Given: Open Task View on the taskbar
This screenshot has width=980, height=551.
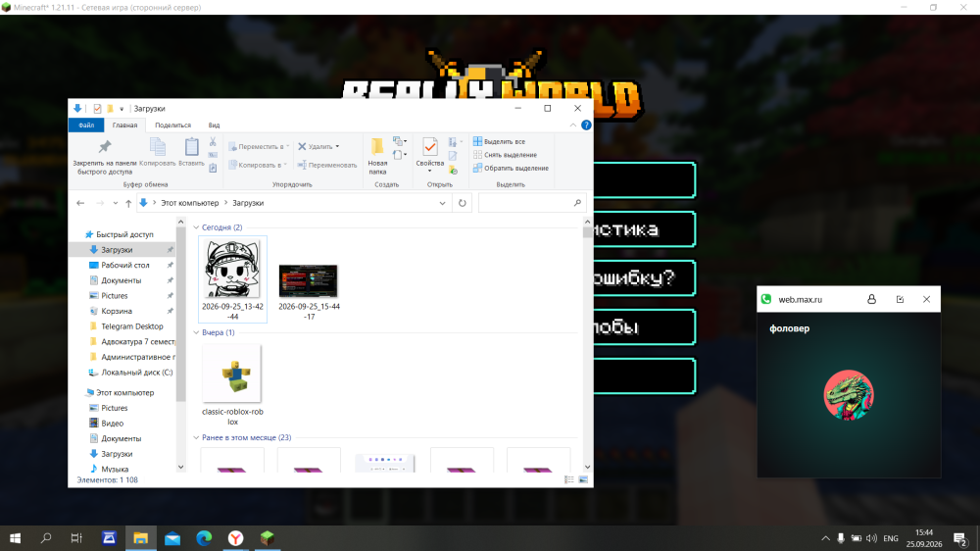Looking at the screenshot, I should click(x=76, y=538).
